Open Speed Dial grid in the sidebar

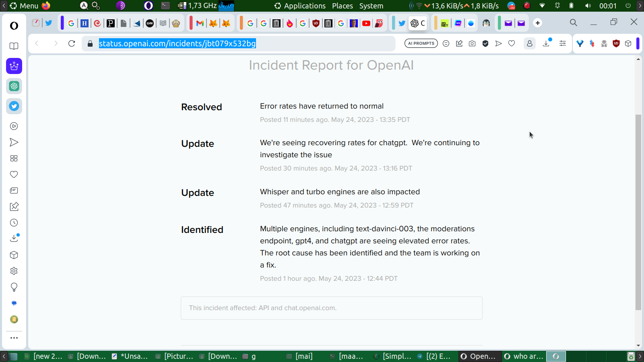click(x=14, y=158)
